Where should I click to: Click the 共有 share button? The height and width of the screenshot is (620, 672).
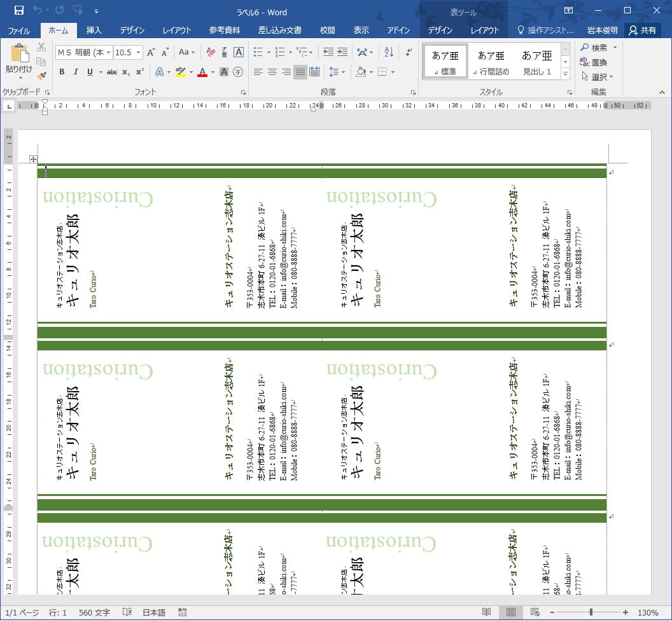point(643,31)
